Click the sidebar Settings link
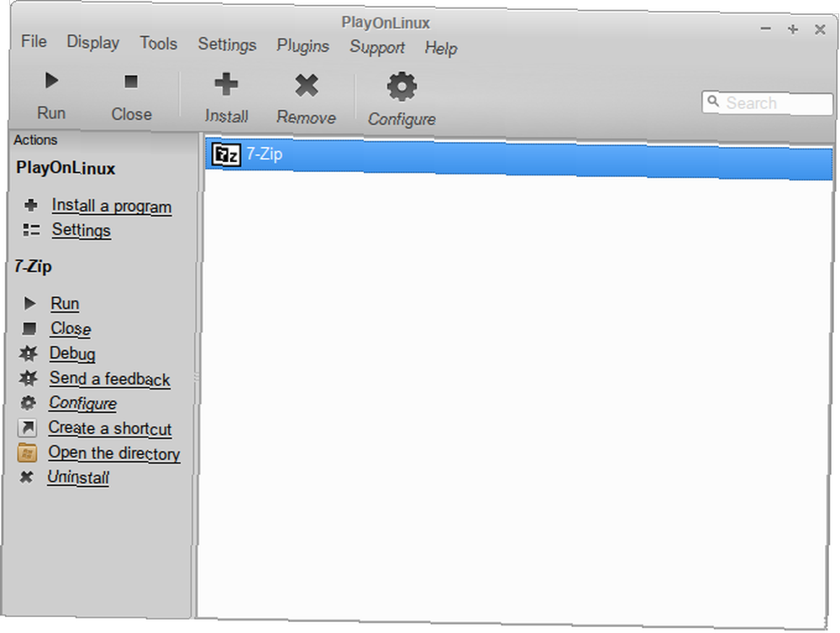Screen dimensions: 840x633 [81, 230]
